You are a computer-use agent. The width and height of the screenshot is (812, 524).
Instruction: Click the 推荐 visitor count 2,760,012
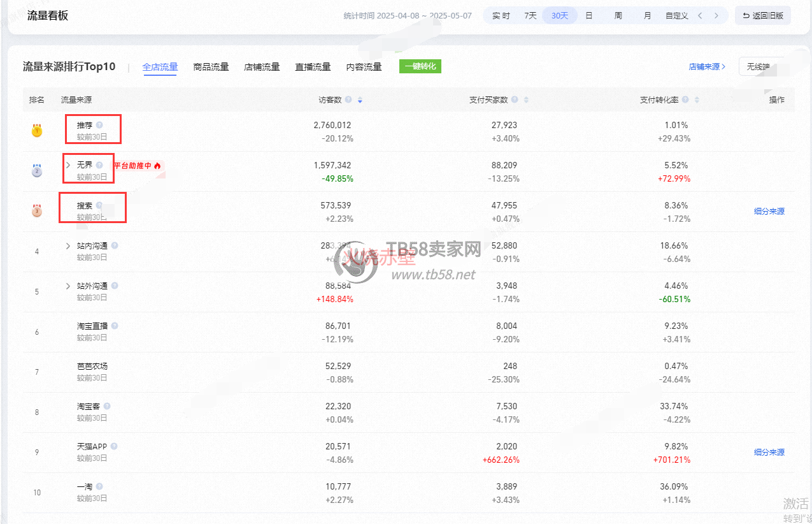click(x=332, y=125)
